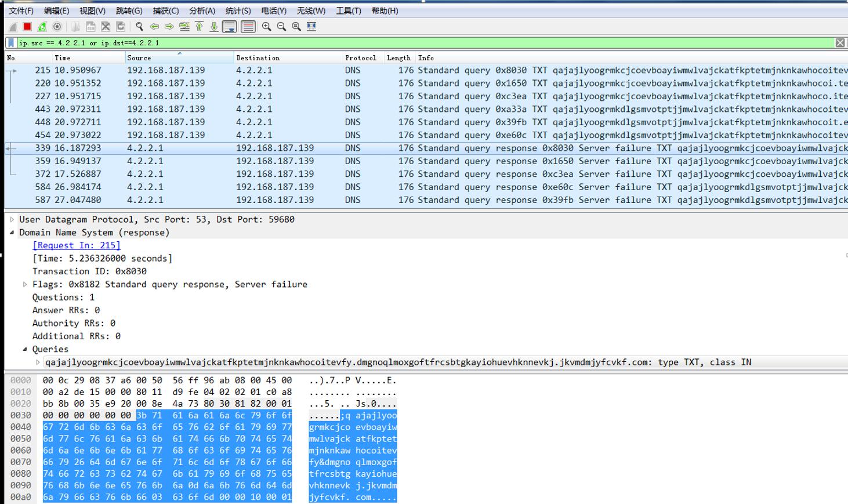
Task: Click the find packet magnifier icon
Action: click(x=139, y=27)
